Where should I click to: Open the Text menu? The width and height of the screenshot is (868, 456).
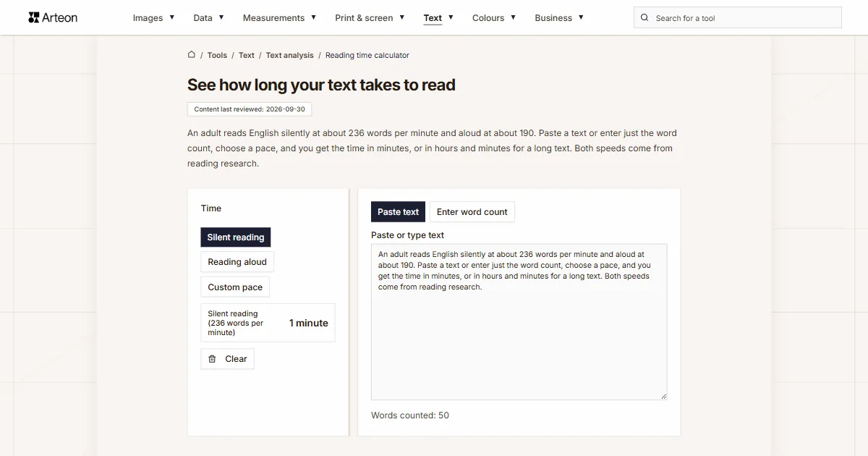coord(433,17)
